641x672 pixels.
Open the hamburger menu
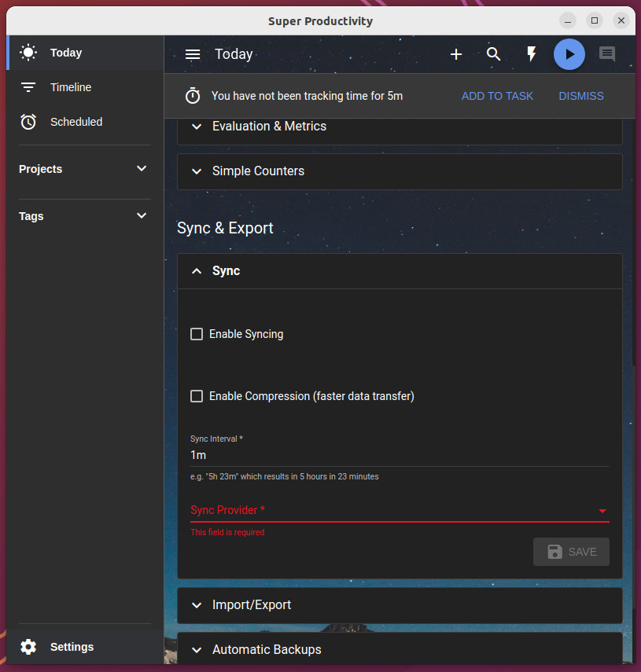tap(192, 54)
